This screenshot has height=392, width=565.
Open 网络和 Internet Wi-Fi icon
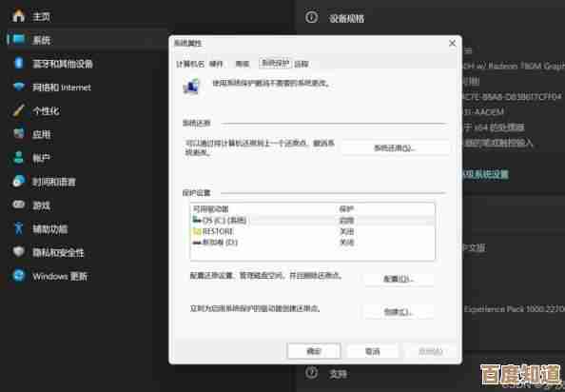18,87
